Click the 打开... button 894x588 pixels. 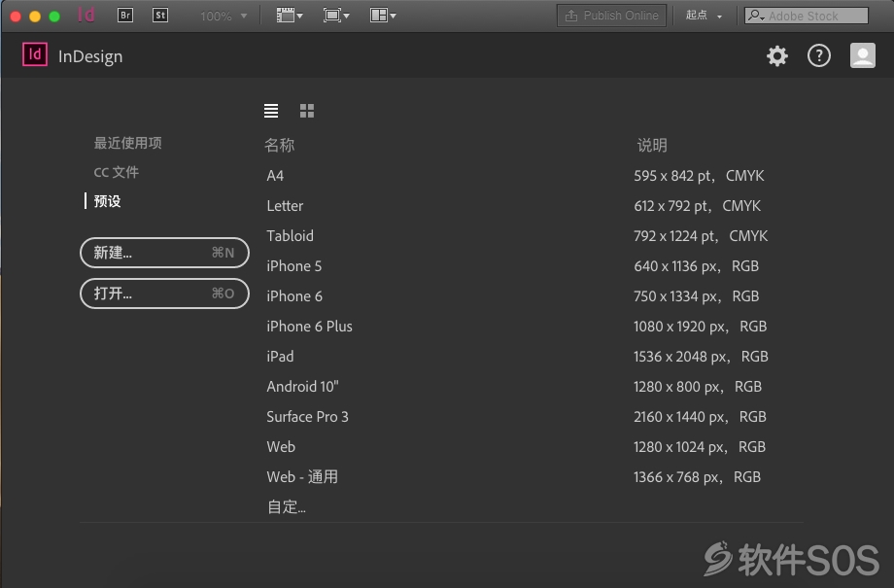(x=164, y=294)
